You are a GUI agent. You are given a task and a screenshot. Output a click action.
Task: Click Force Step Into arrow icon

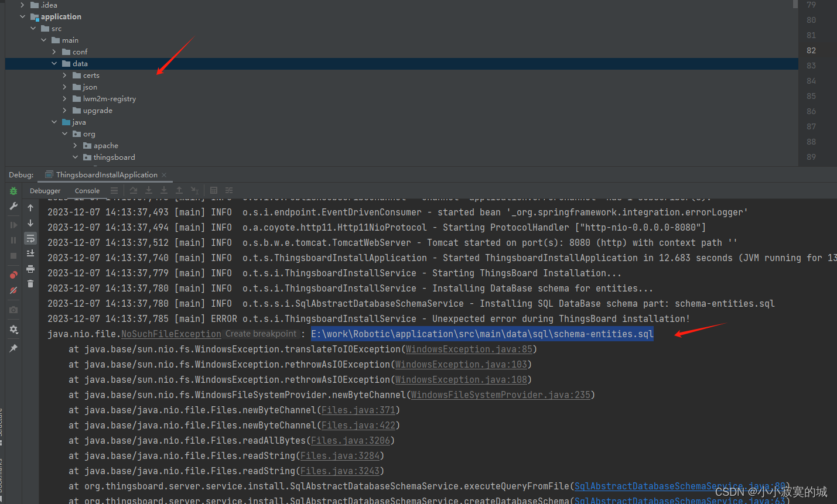(164, 191)
